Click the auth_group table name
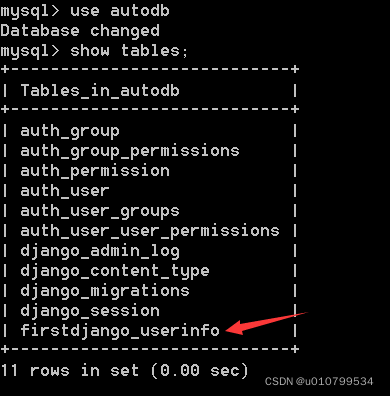Screen dimensions: 390x396 coord(70,131)
